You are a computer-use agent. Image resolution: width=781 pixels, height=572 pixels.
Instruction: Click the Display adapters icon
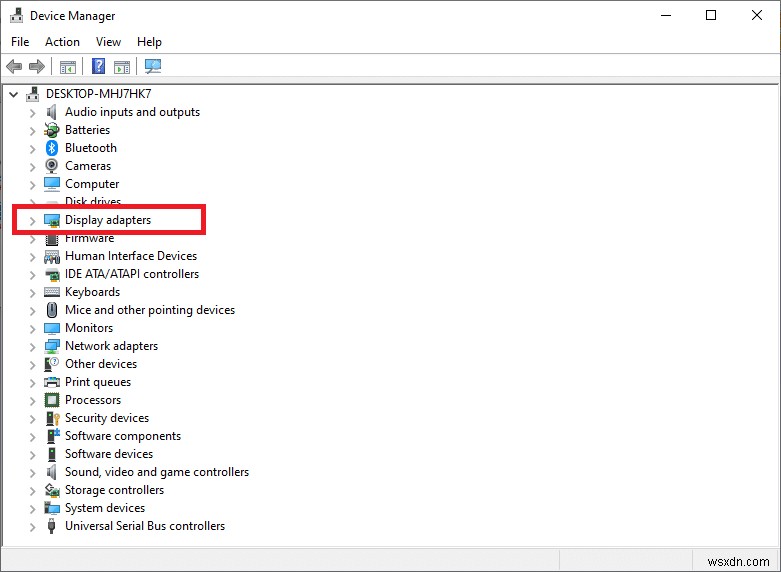[x=52, y=220]
